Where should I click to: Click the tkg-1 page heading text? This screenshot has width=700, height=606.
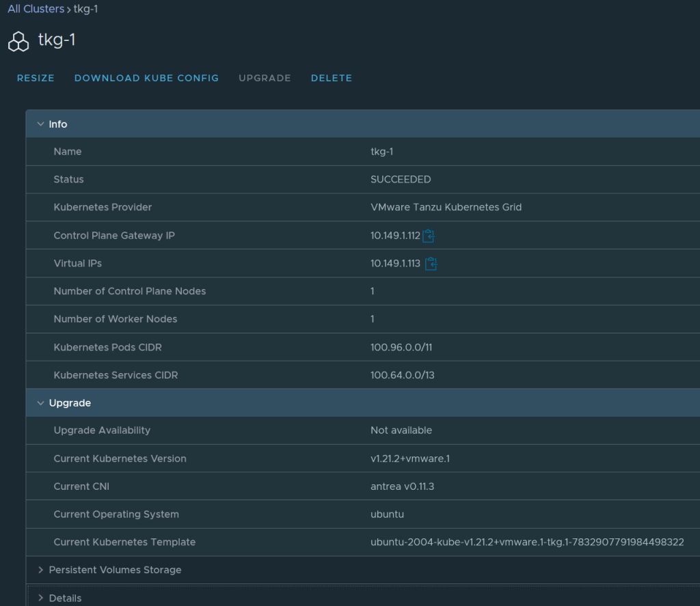pos(57,40)
